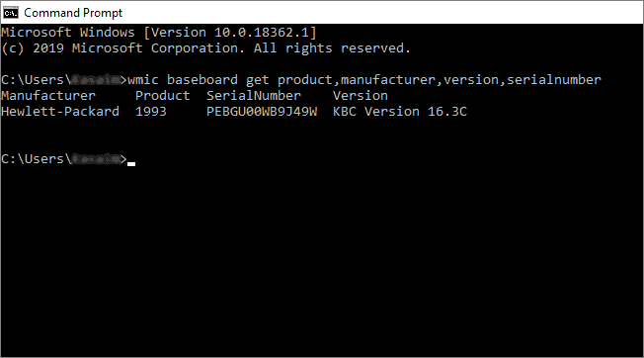Click the word serialnumber in the command
644x358 pixels.
(554, 80)
